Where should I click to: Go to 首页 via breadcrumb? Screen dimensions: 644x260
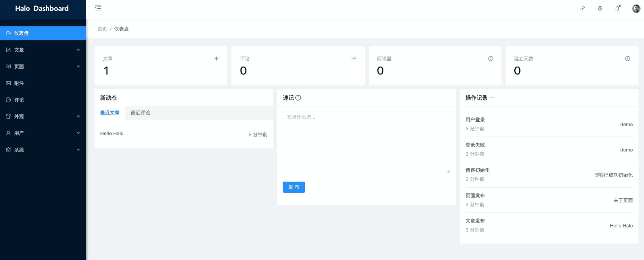[x=102, y=29]
